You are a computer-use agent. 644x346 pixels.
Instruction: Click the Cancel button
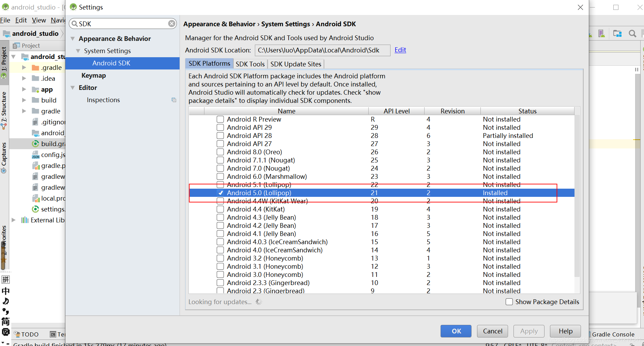click(492, 331)
